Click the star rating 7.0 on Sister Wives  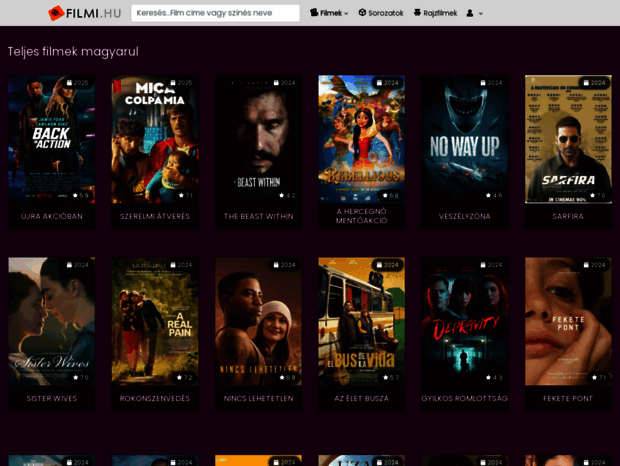[81, 377]
